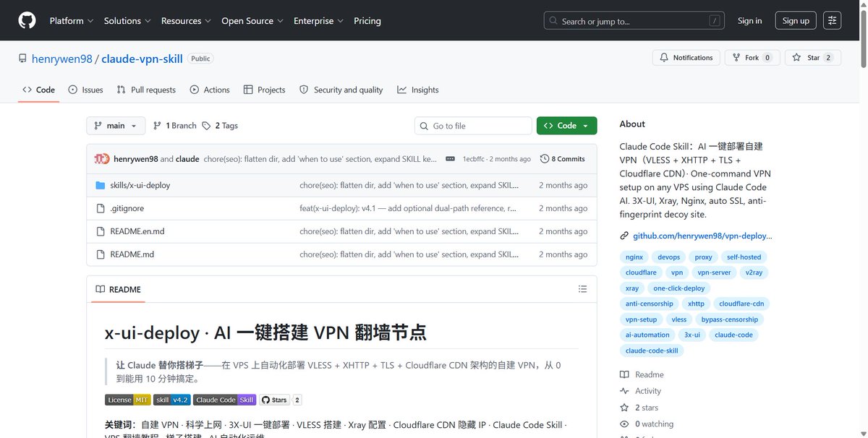The image size is (868, 438).
Task: Click the v2ray topic tag
Action: pos(754,272)
